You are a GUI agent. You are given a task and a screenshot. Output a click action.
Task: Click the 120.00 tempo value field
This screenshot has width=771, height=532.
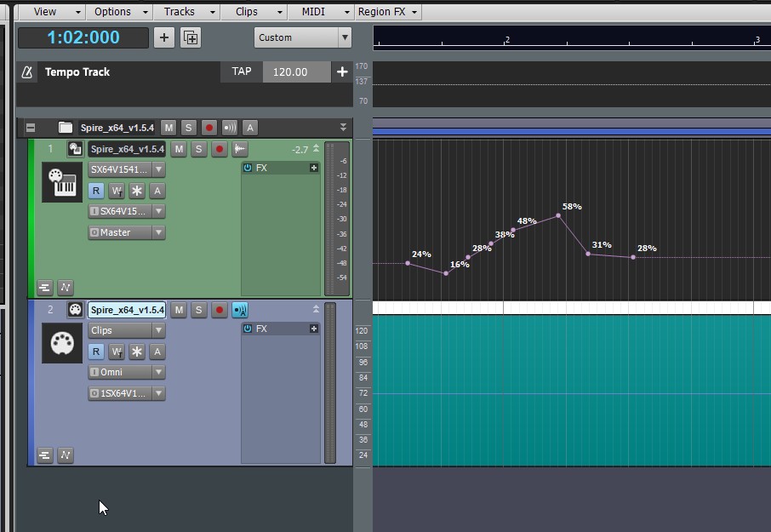coord(296,72)
